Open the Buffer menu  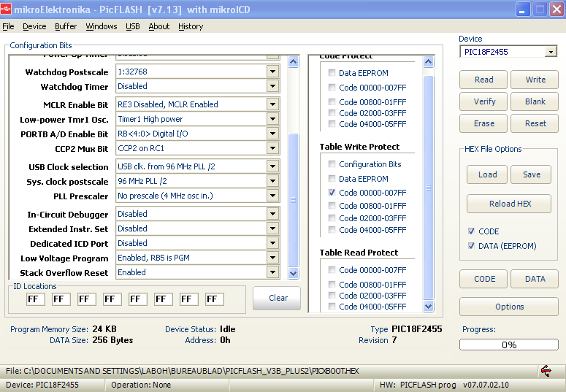pyautogui.click(x=66, y=26)
